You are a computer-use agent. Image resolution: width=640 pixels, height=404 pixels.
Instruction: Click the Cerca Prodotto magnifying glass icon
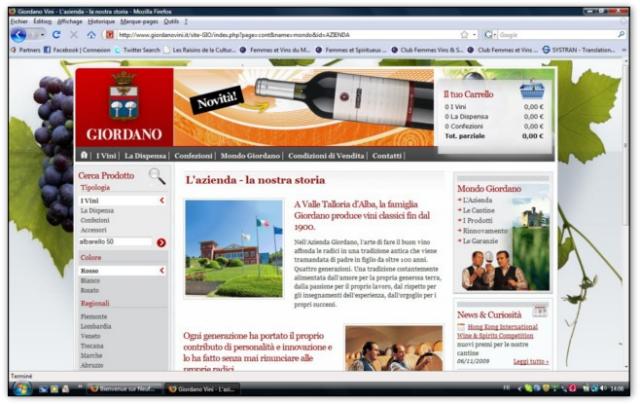click(157, 176)
